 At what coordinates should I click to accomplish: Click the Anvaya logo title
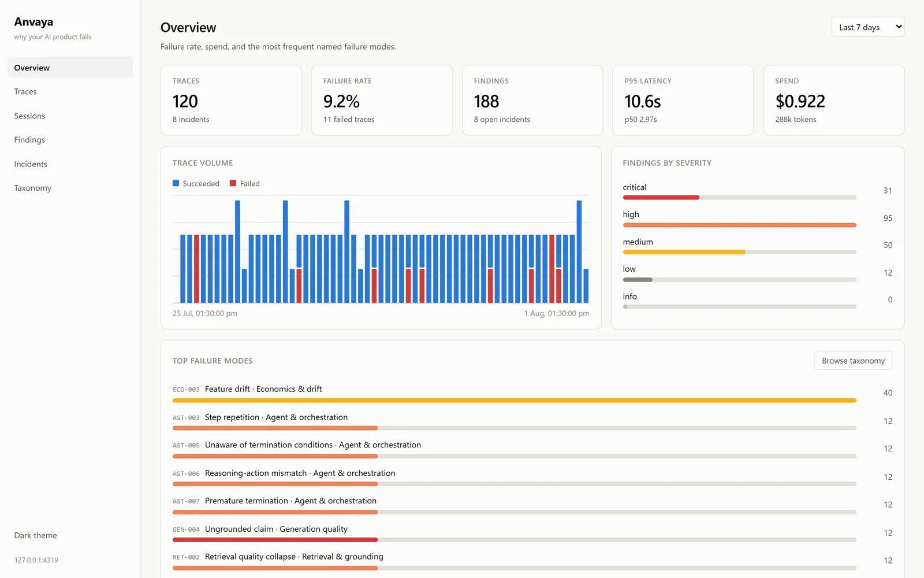33,22
